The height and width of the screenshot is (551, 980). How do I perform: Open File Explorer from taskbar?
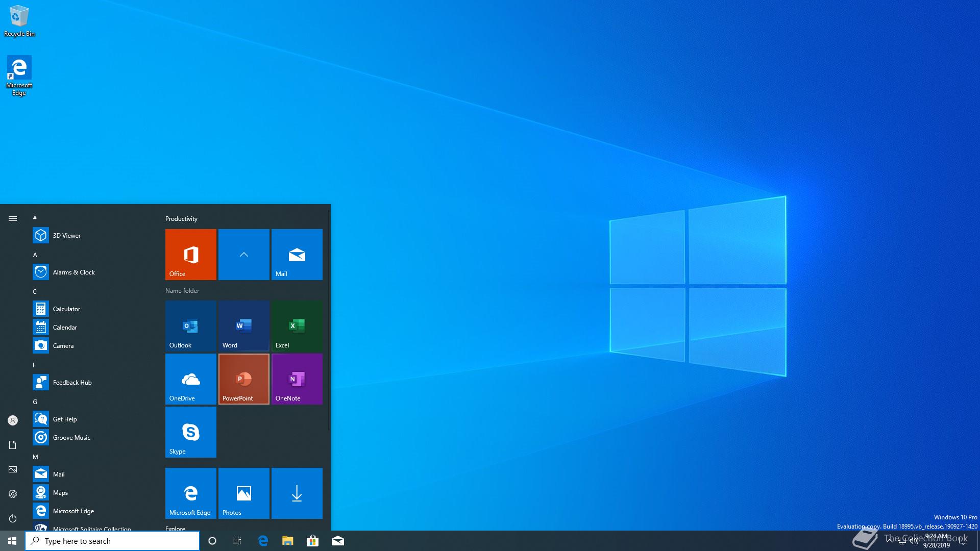pos(288,541)
